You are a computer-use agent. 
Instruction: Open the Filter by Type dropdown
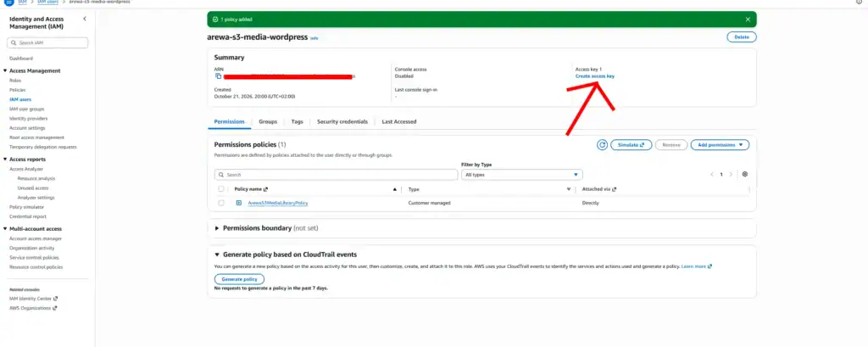pyautogui.click(x=521, y=175)
